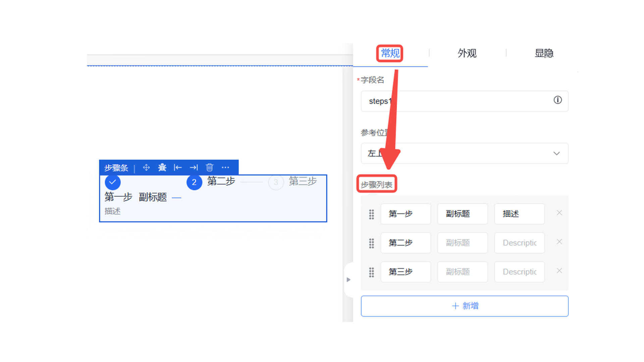Screen dimensions: 644x362
Task: Grab the drag handle of the 第三步 row
Action: pyautogui.click(x=371, y=272)
